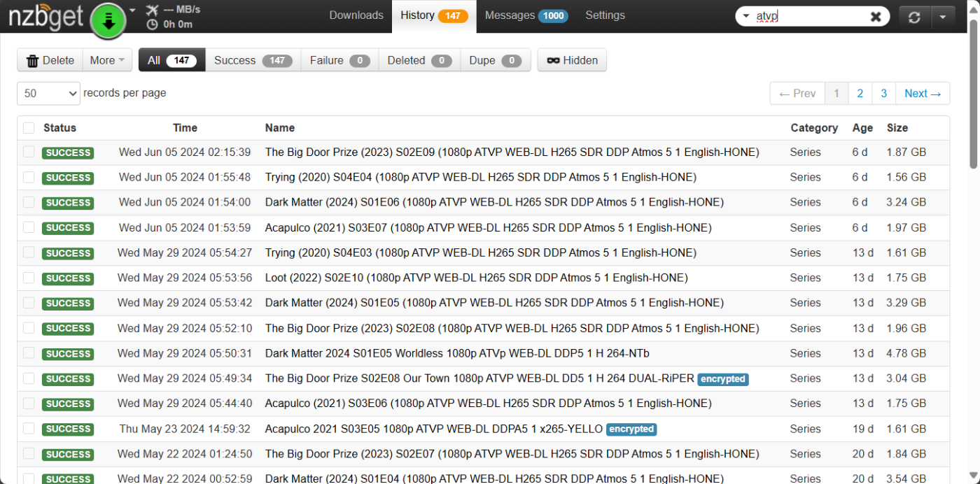This screenshot has height=484, width=980.
Task: Go to page 1
Action: tap(836, 93)
